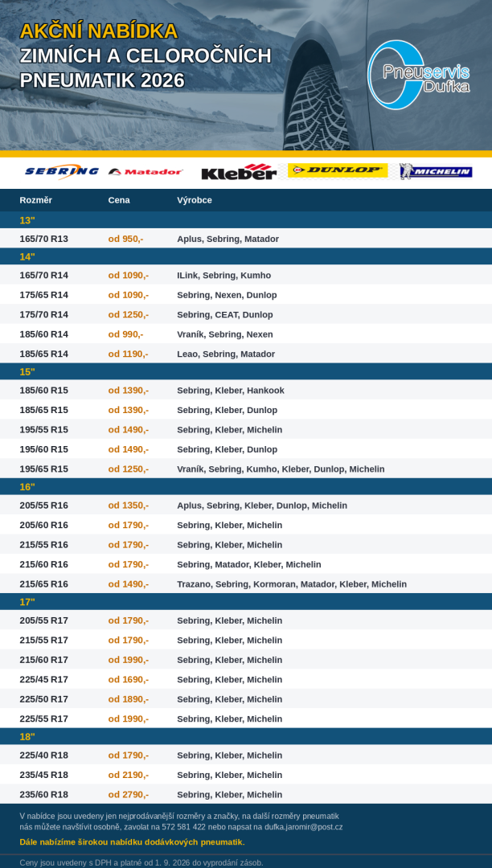Click the 195/60 R15 size cell
This screenshot has width=492, height=868.
(43, 449)
